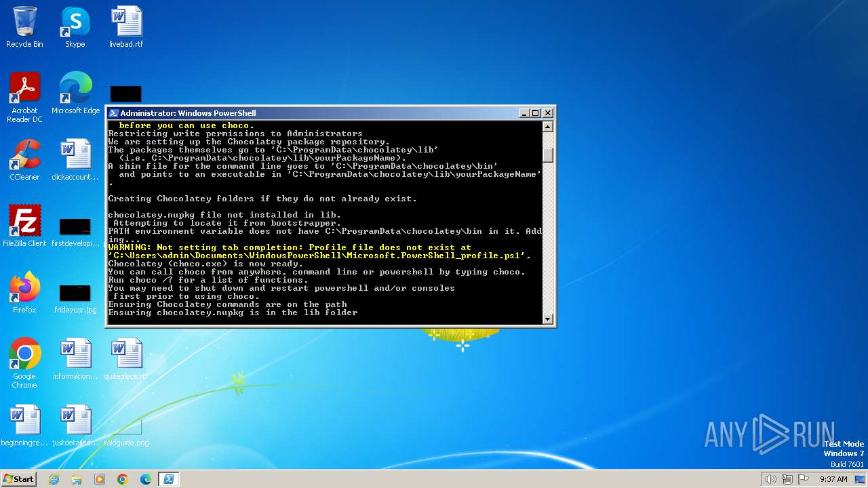Viewport: 868px width, 488px height.
Task: Select the Microsoft Edge desktop shortcut
Action: (x=75, y=94)
